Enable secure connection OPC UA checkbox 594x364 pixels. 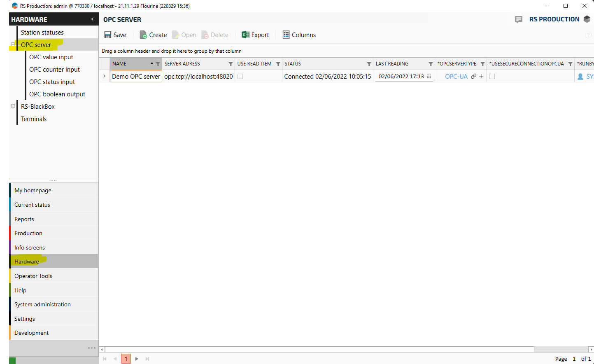(492, 76)
